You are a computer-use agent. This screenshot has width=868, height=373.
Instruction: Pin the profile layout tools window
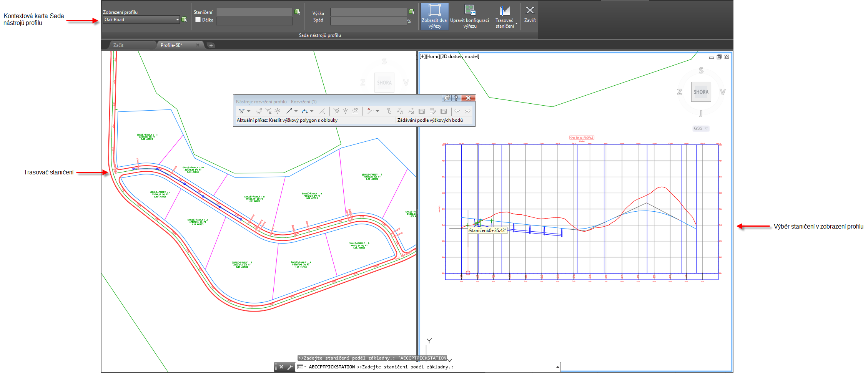click(x=447, y=98)
